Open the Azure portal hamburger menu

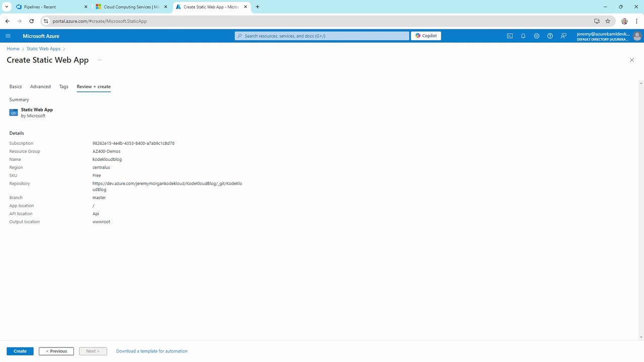tap(8, 36)
